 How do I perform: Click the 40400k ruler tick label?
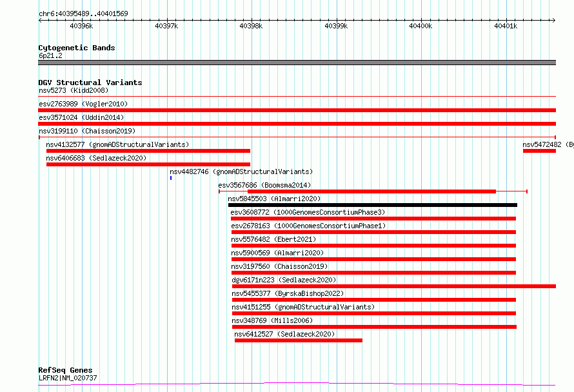pyautogui.click(x=421, y=26)
